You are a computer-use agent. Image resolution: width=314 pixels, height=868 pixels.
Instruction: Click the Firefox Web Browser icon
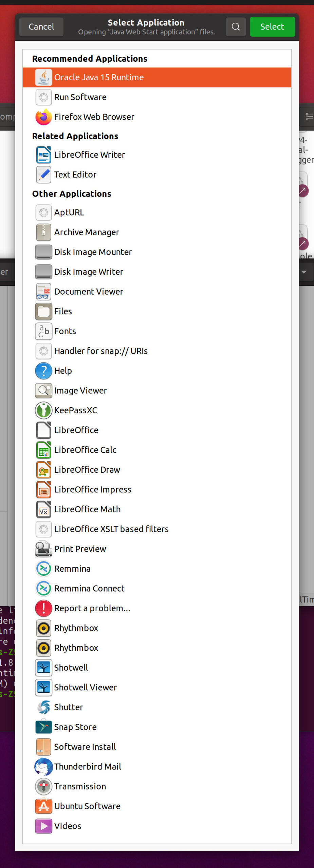tap(43, 117)
